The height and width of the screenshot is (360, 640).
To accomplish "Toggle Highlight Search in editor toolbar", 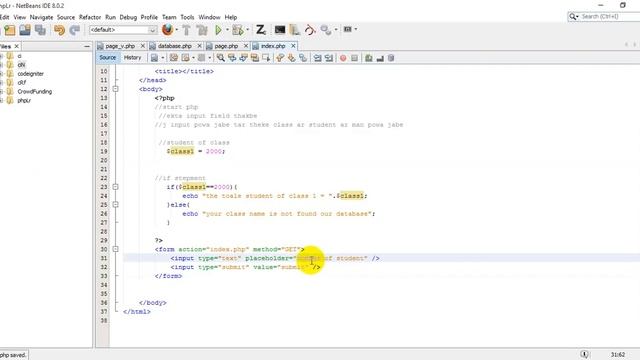I will click(x=255, y=58).
